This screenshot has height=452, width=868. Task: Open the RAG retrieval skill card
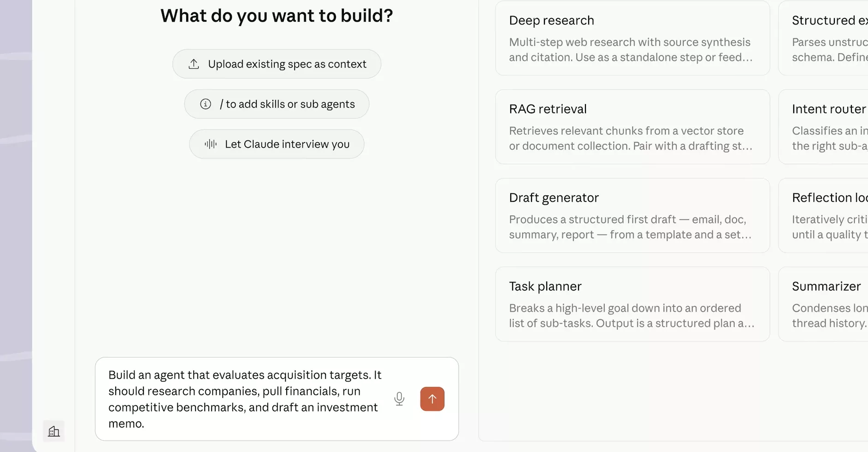point(632,127)
